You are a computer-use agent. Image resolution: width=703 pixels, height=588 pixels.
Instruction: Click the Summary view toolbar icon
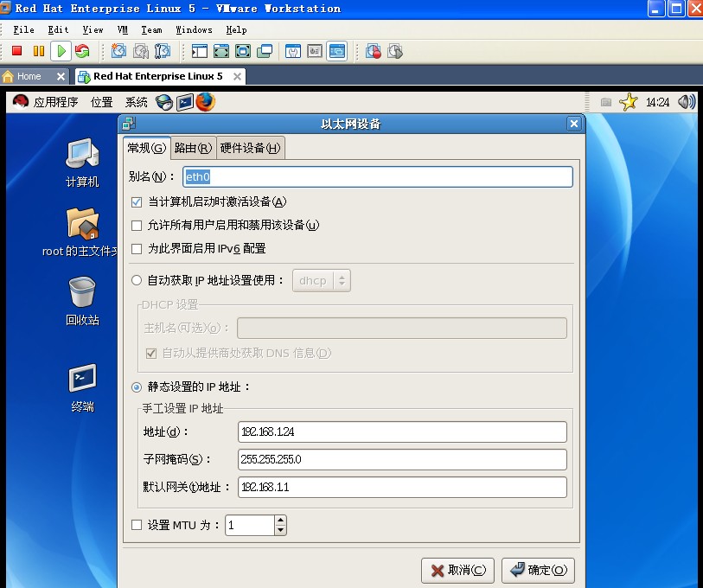pyautogui.click(x=293, y=51)
